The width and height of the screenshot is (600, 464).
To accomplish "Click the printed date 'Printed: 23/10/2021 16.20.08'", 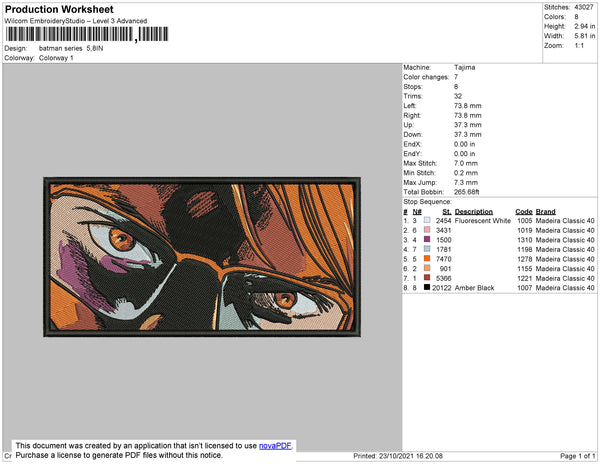I will [398, 456].
